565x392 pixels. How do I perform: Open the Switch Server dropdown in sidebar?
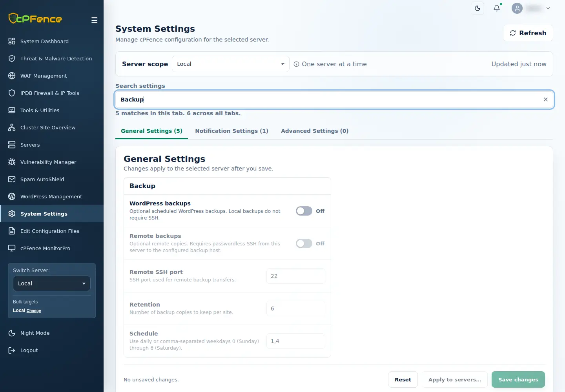point(52,283)
